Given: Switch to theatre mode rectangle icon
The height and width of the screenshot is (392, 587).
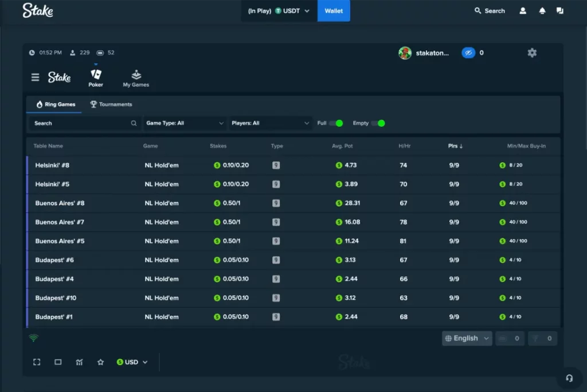Looking at the screenshot, I should coord(58,362).
